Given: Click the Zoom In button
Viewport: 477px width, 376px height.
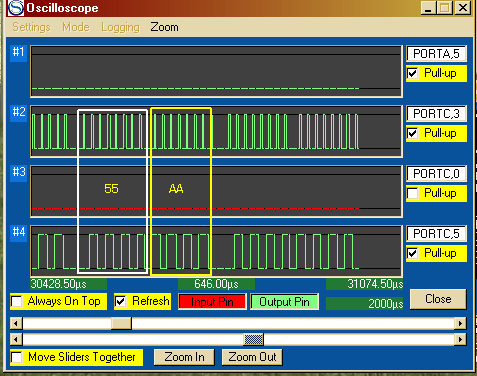Looking at the screenshot, I should tap(184, 357).
